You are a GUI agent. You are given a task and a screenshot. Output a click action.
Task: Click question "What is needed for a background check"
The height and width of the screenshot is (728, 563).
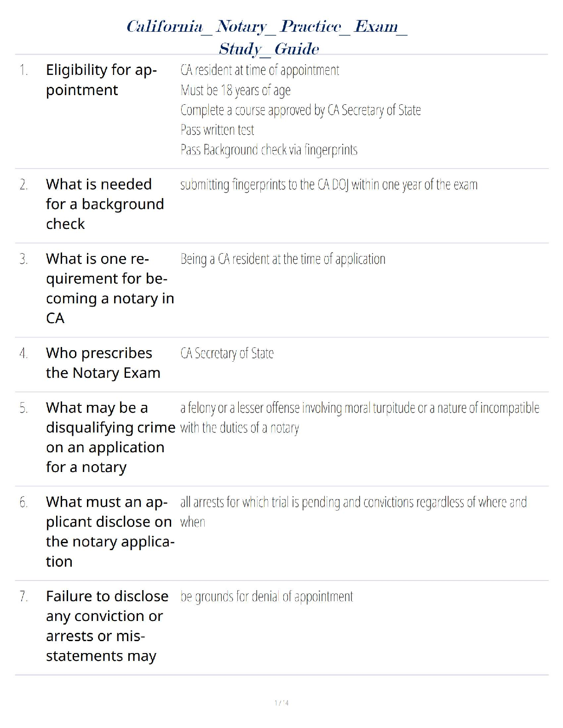104,204
